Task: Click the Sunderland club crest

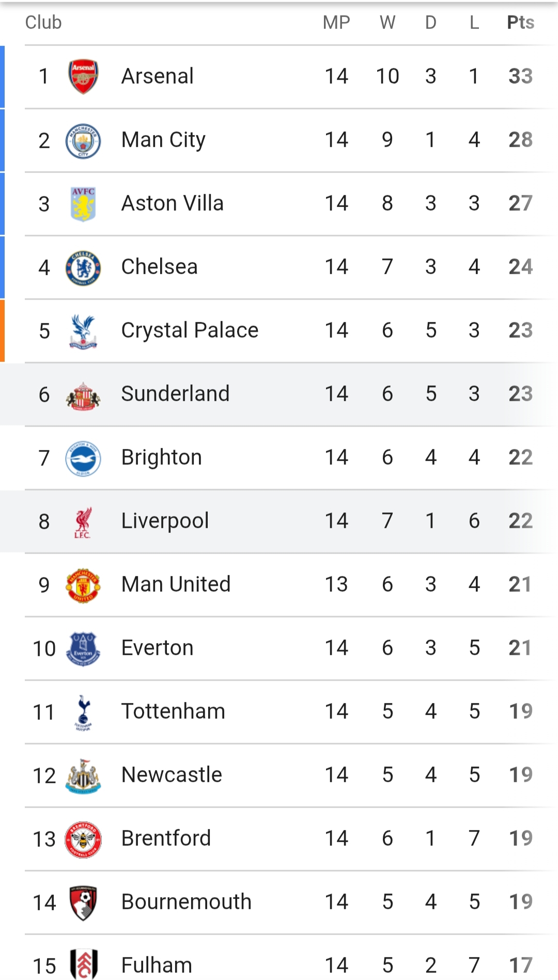Action: pyautogui.click(x=83, y=396)
